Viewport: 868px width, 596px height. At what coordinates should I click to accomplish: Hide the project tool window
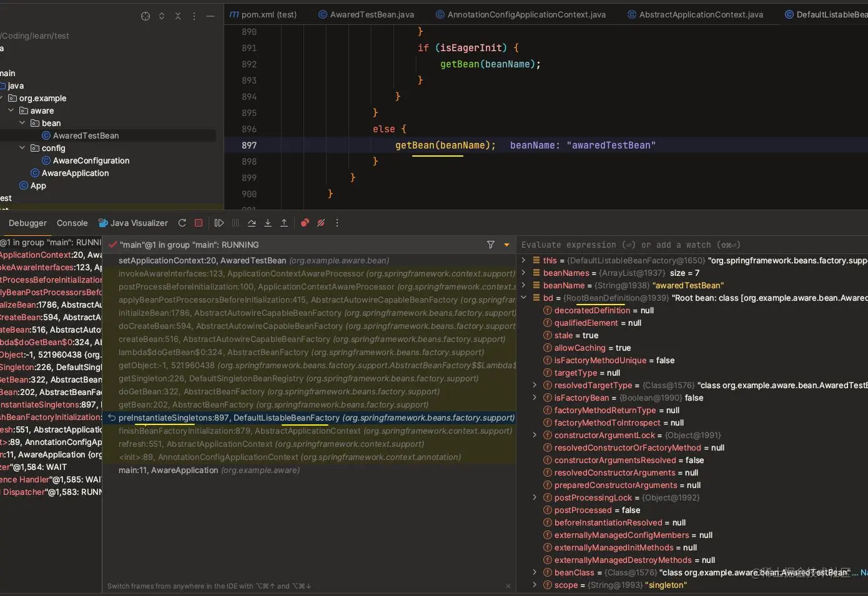pyautogui.click(x=210, y=16)
